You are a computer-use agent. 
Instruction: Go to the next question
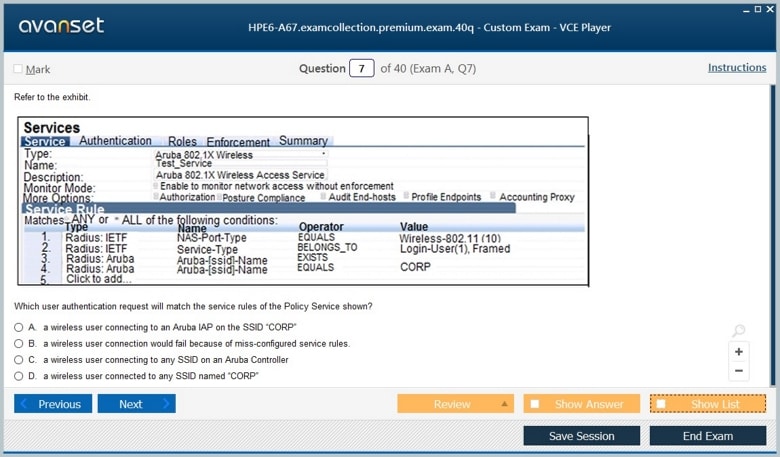click(x=136, y=404)
